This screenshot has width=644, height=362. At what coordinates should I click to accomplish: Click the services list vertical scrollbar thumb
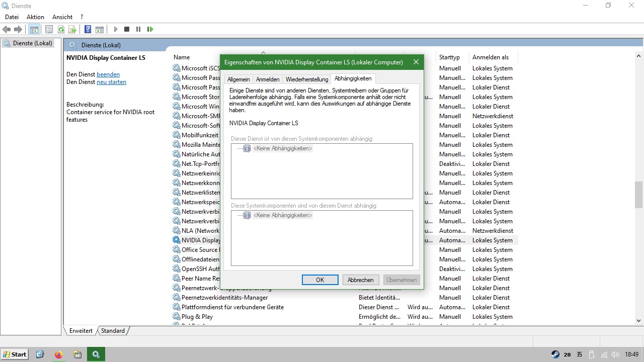coord(639,195)
